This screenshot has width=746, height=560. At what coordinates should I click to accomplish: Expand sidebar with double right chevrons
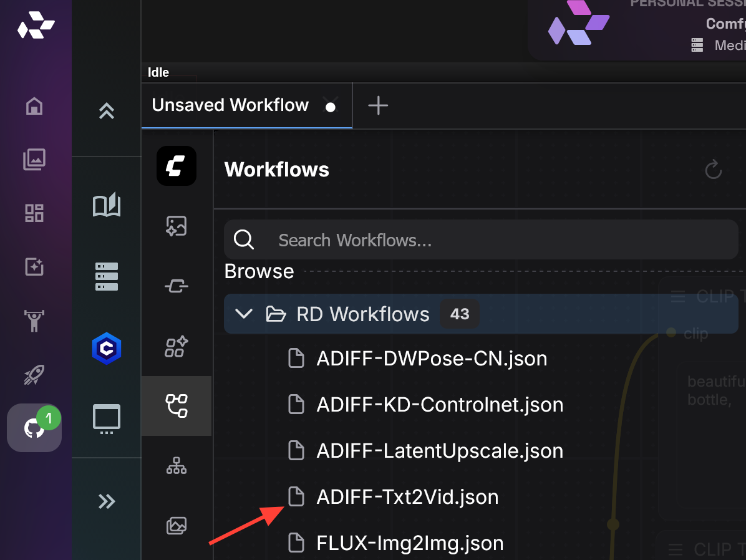[107, 501]
